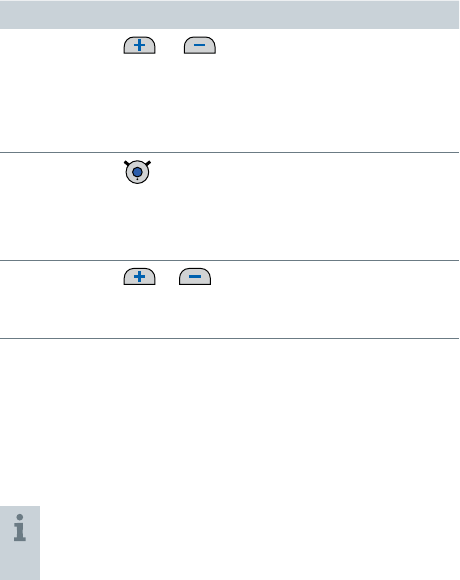Click the blue plus symbol on the upper key
460x580 pixels.
(139, 45)
